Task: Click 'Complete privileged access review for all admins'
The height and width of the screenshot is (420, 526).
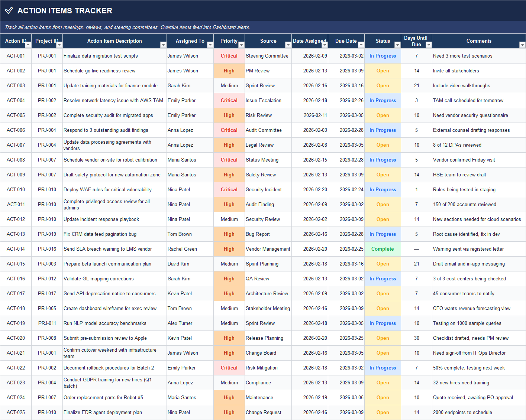Action: click(x=114, y=205)
